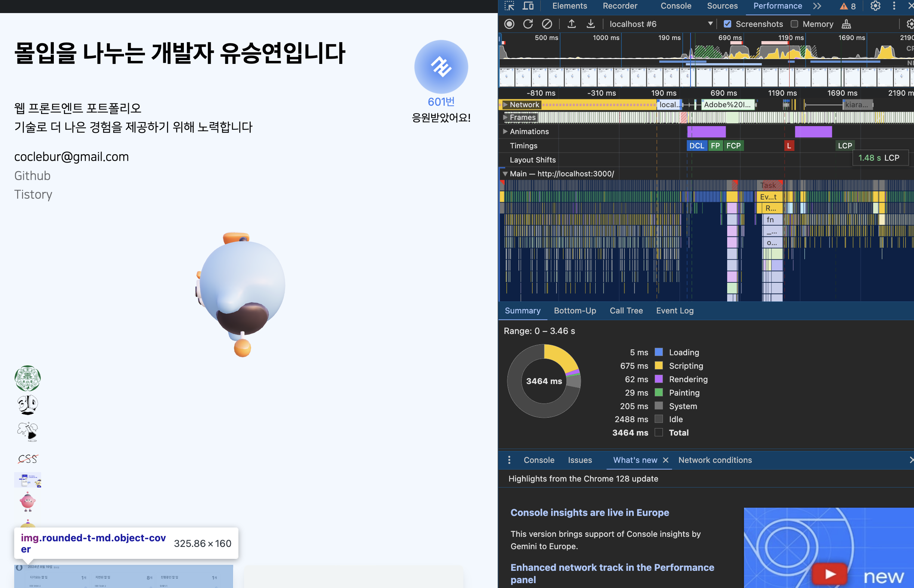Open the Network conditions drawer tab
This screenshot has height=588, width=914.
(x=714, y=460)
